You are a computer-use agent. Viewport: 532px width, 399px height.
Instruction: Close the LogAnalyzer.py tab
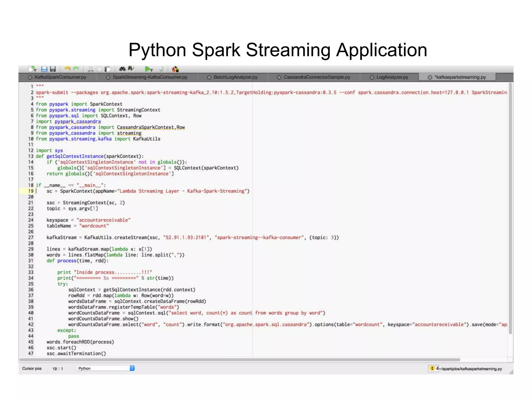click(x=372, y=77)
